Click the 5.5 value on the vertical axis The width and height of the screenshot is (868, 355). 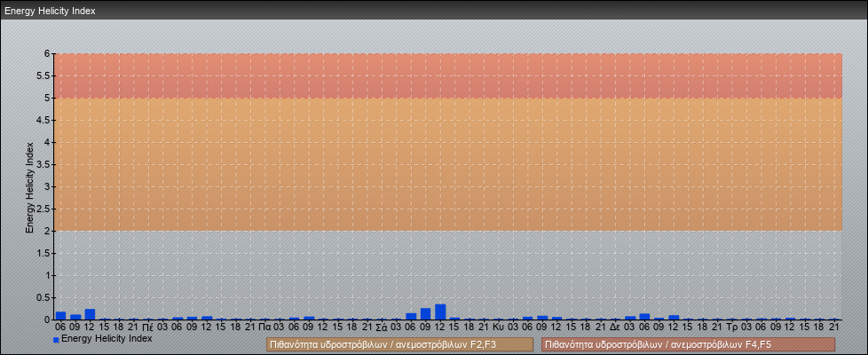pyautogui.click(x=43, y=75)
